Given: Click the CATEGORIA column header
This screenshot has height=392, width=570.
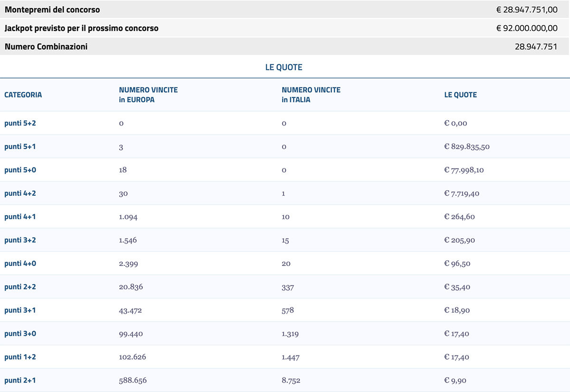Looking at the screenshot, I should (x=23, y=95).
